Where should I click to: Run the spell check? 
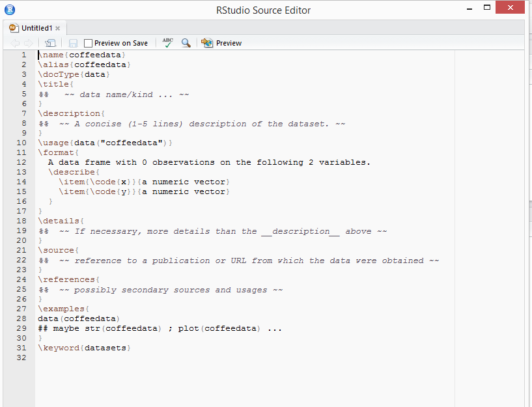(x=168, y=42)
